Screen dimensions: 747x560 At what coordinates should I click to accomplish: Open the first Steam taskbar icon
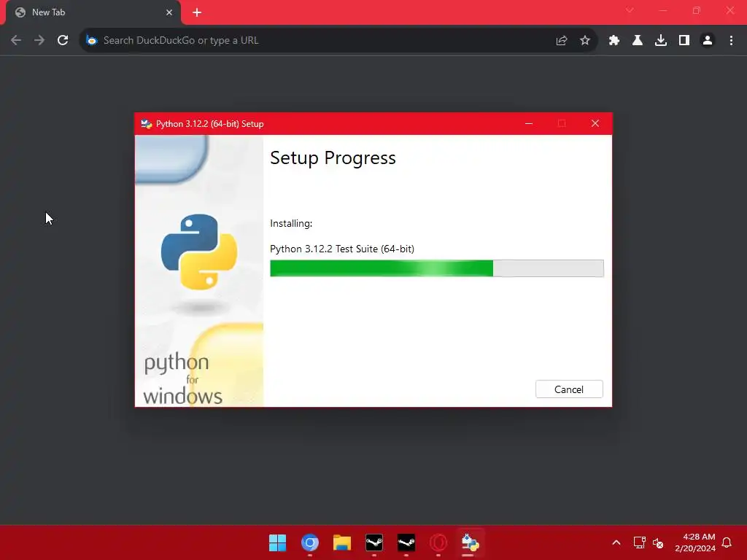374,542
